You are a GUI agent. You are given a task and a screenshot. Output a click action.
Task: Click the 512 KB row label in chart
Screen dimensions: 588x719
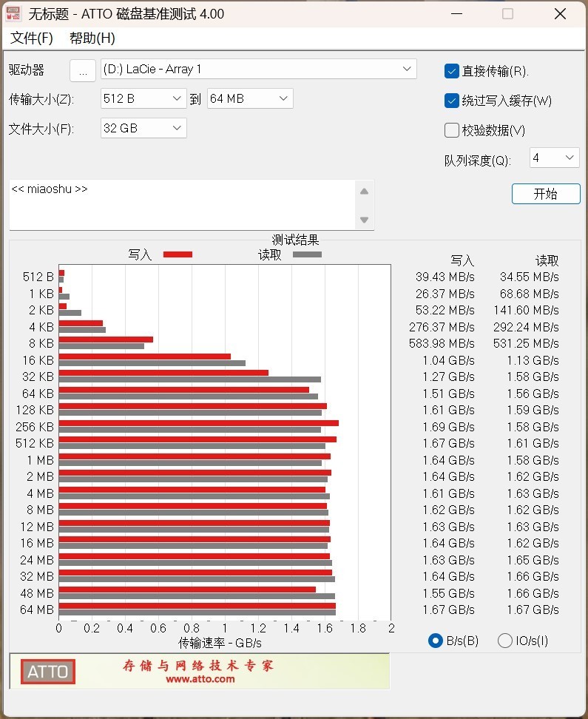(x=35, y=443)
